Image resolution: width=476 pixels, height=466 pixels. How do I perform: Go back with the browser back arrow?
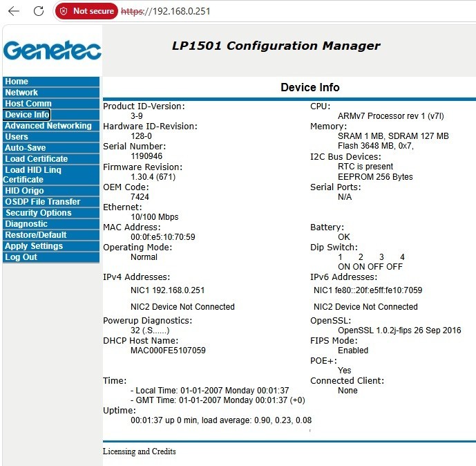point(14,11)
